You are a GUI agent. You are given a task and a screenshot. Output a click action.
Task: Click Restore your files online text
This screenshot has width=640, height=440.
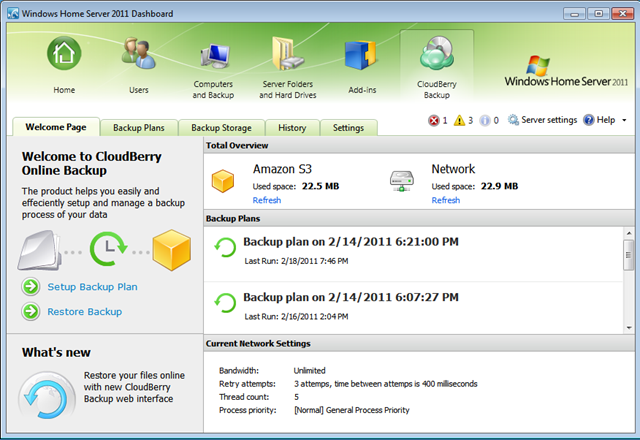[134, 387]
